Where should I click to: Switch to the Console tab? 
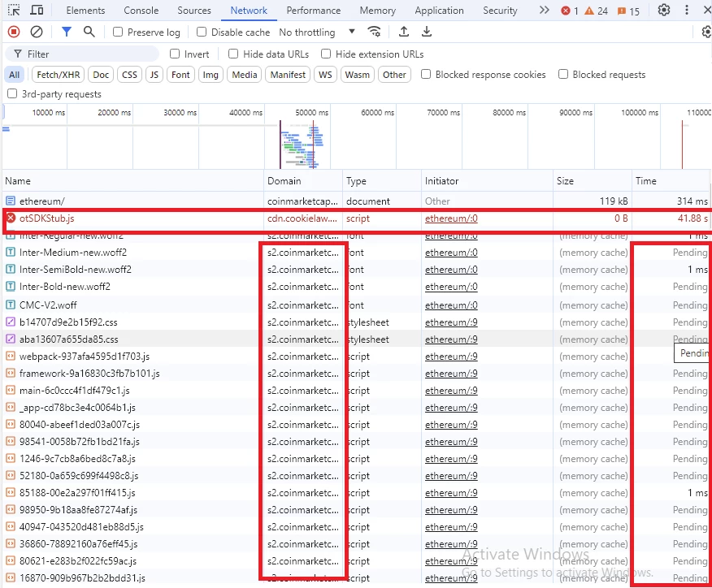tap(141, 10)
